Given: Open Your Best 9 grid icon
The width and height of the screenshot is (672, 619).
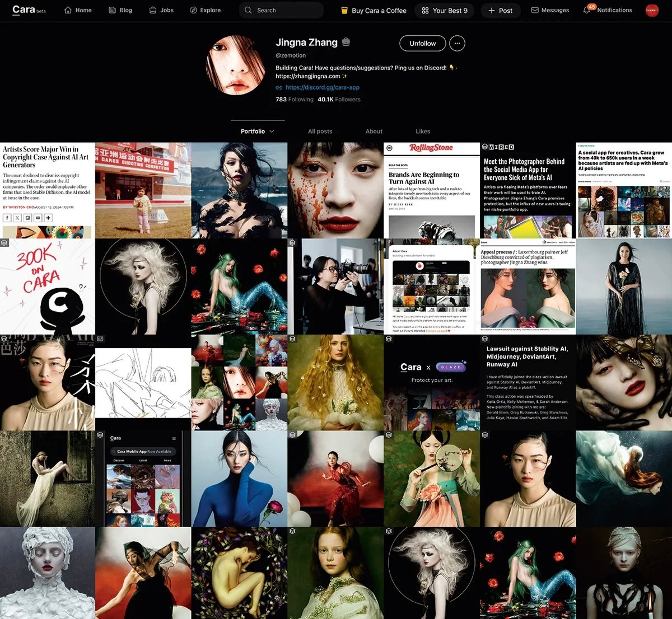Looking at the screenshot, I should coord(425,10).
